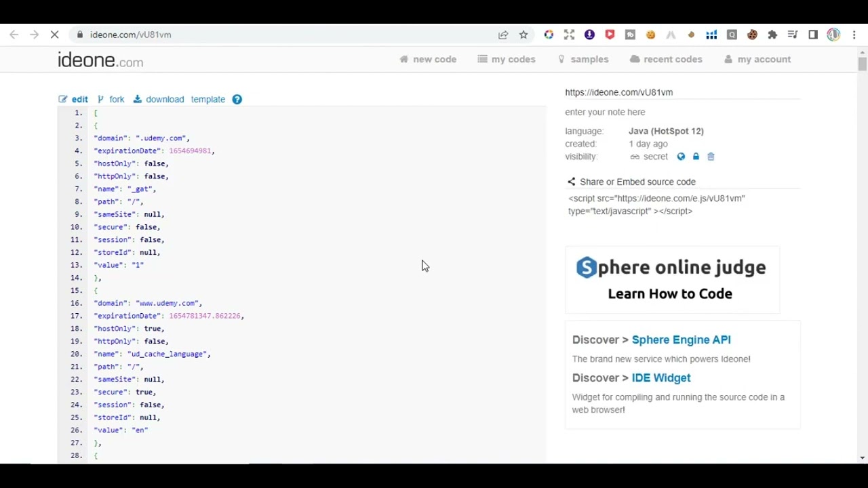Screen dimensions: 868x488
Task: Click the expirationDate 1654694981 line
Action: (154, 151)
